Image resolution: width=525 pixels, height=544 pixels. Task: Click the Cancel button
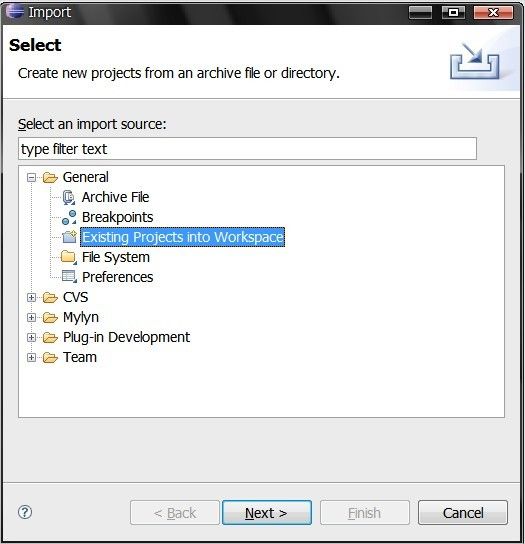tap(463, 512)
